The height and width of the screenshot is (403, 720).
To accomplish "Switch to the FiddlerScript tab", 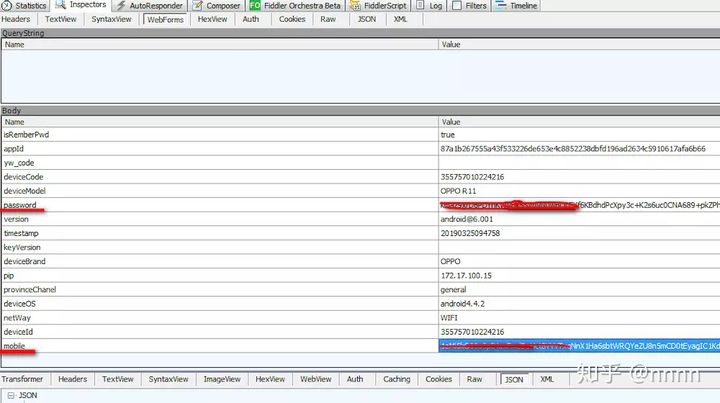I will [x=379, y=6].
